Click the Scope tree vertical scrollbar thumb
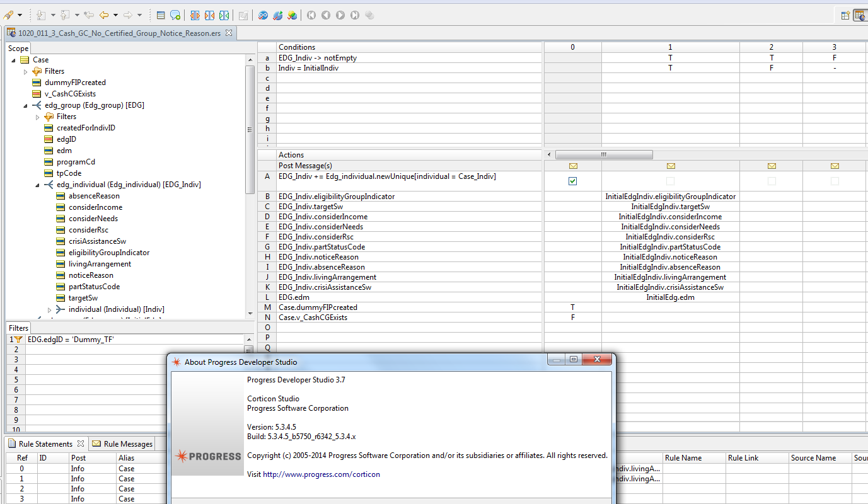Screen dimensions: 868x504 250,130
